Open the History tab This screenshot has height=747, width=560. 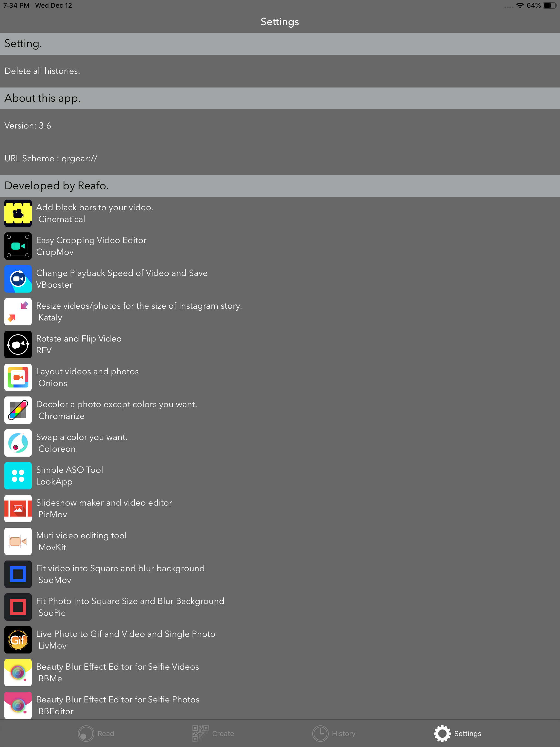(x=334, y=734)
